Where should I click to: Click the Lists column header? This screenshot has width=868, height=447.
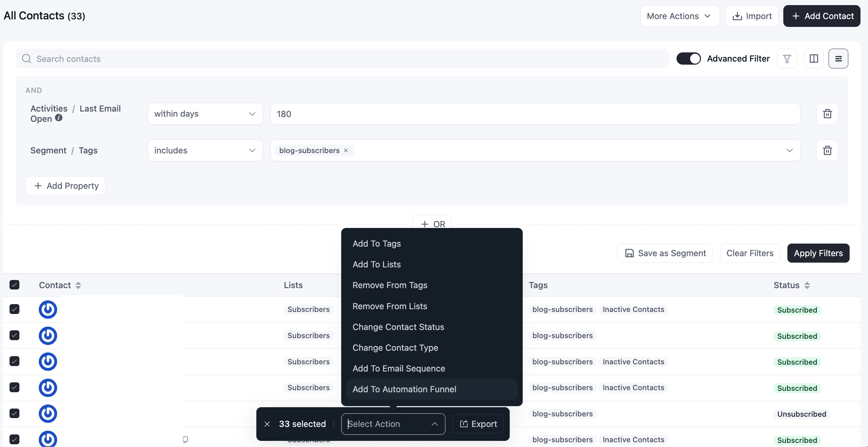(293, 285)
